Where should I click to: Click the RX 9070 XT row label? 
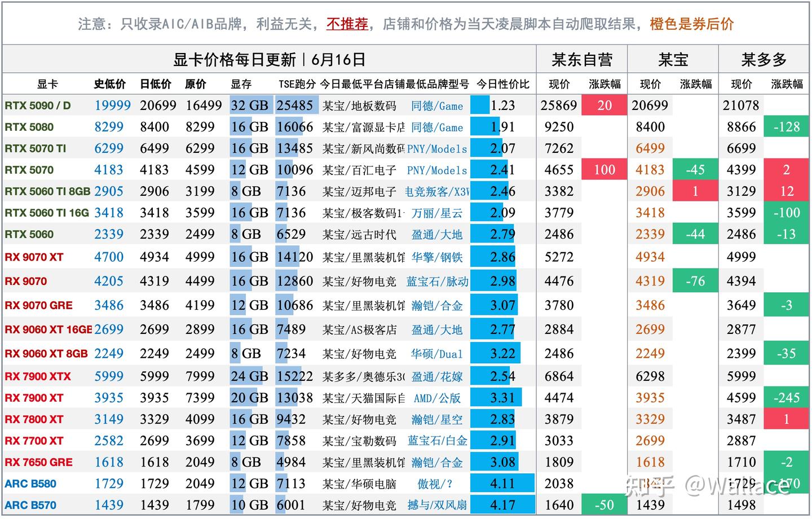[x=34, y=257]
